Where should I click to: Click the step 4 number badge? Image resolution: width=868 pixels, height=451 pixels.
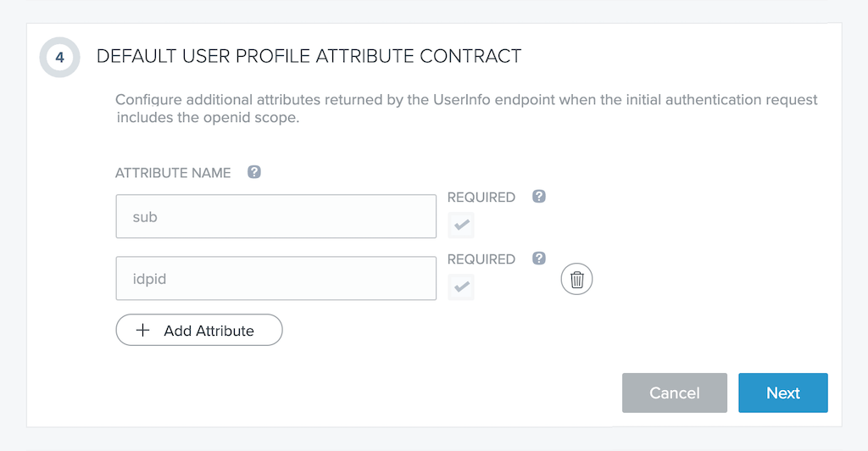(x=59, y=58)
